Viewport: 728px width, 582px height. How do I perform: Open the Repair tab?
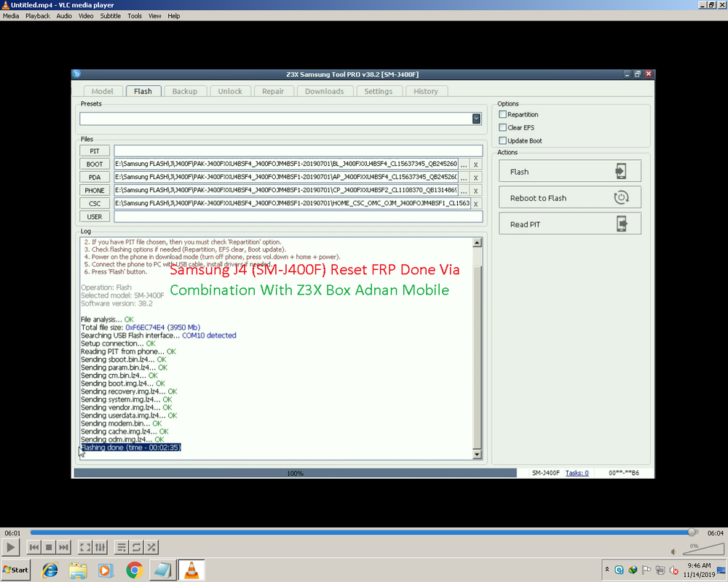tap(273, 91)
